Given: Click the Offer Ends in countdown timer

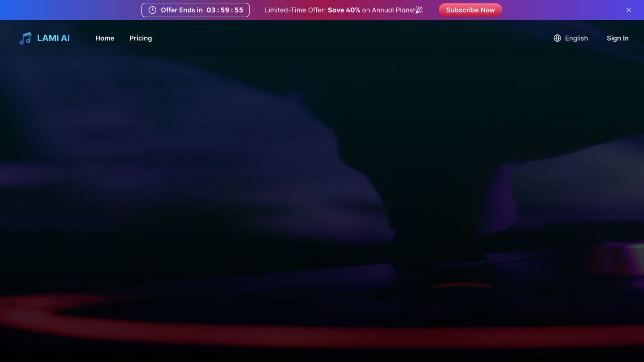Looking at the screenshot, I should click(x=195, y=10).
